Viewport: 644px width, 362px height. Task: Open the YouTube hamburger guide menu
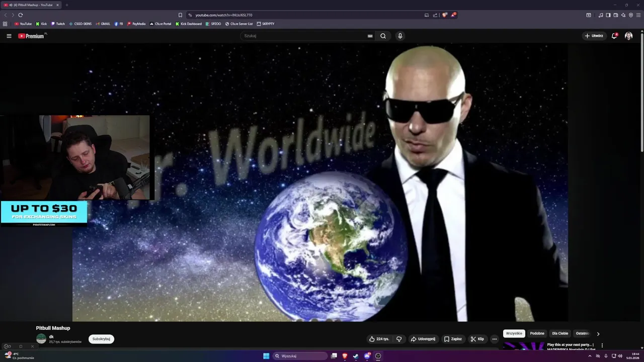(x=9, y=36)
